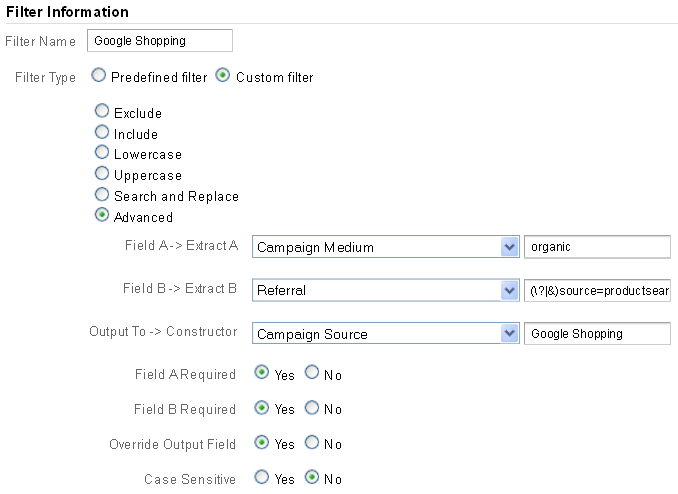Set Override Output Field to No

[x=311, y=443]
